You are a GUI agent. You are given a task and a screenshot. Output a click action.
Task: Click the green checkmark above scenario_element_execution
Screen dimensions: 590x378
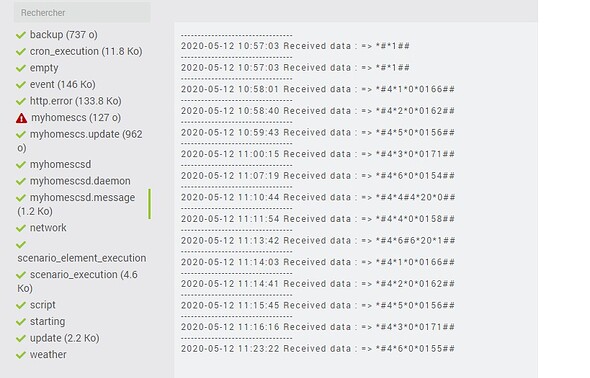[x=21, y=245]
